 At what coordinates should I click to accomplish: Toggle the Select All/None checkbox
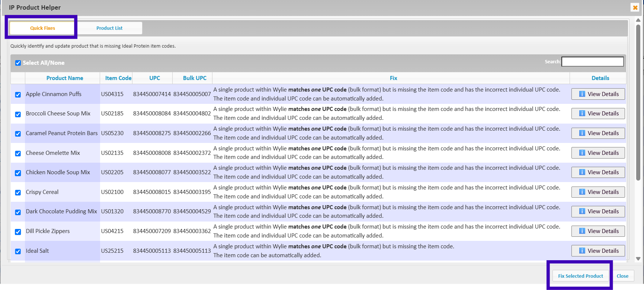pos(18,63)
